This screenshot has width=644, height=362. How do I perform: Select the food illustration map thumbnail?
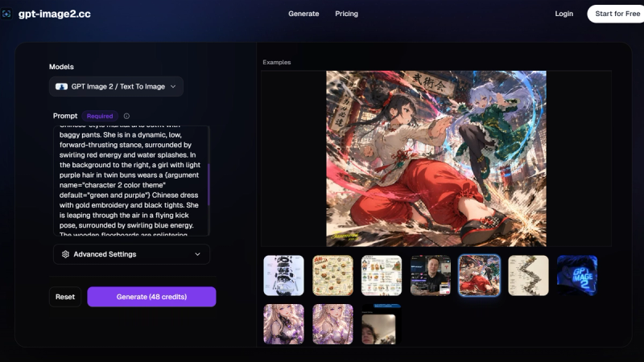(332, 275)
